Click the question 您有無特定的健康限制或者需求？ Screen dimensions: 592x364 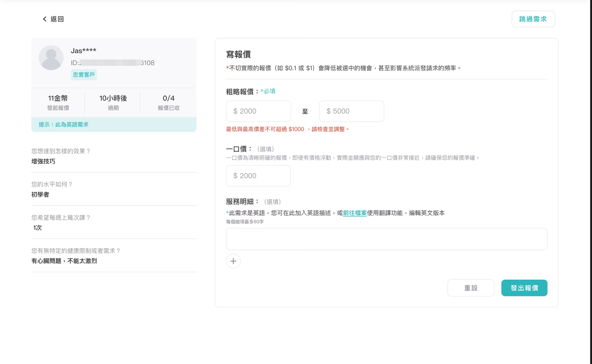pos(76,250)
